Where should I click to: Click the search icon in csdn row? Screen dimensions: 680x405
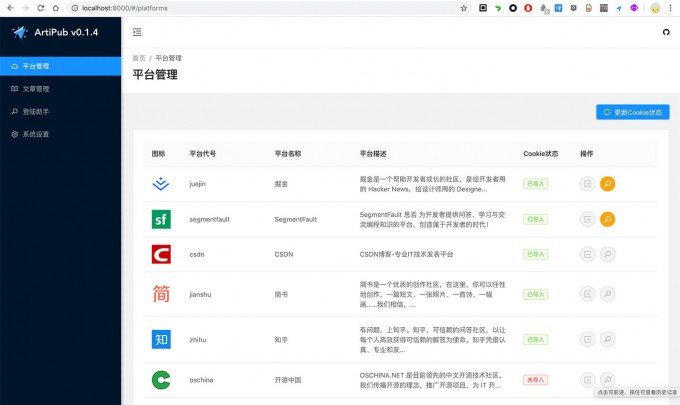coord(608,254)
